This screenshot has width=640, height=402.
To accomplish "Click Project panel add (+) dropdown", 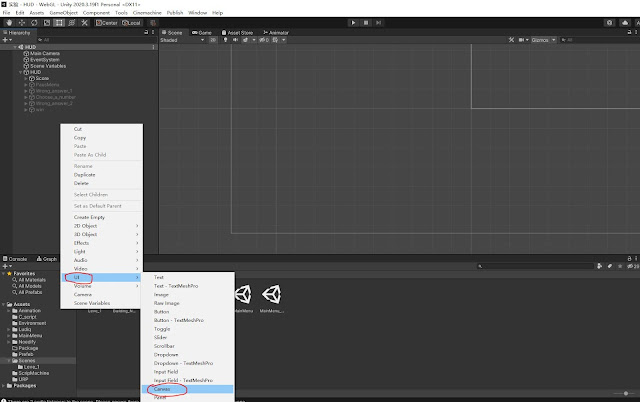I will point(7,266).
